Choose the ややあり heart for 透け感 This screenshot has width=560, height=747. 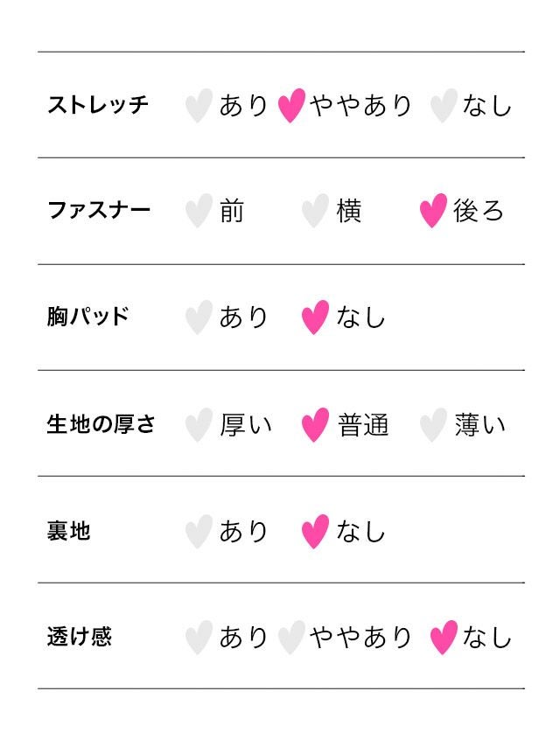(x=291, y=638)
